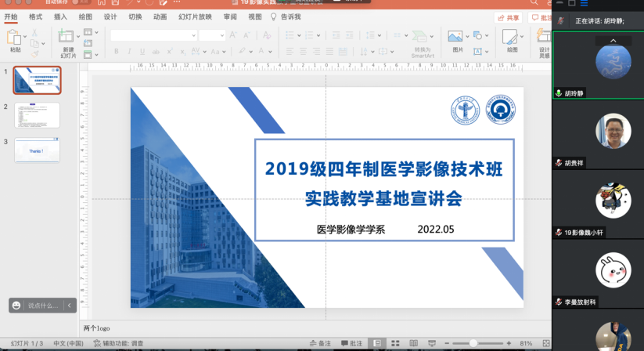Viewport: 644px width, 351px height.
Task: Switch to slide sorter view icon
Action: (x=395, y=343)
